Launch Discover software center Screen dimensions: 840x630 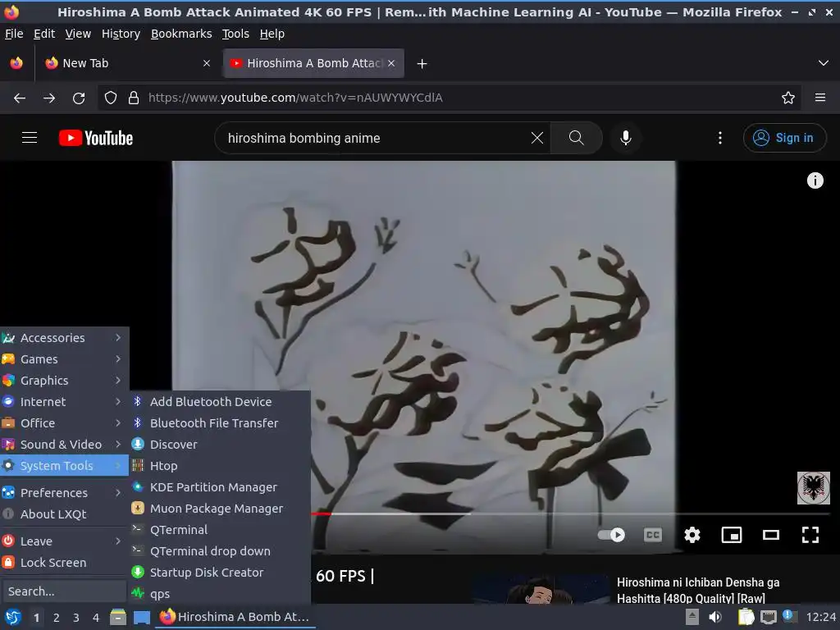tap(220, 444)
